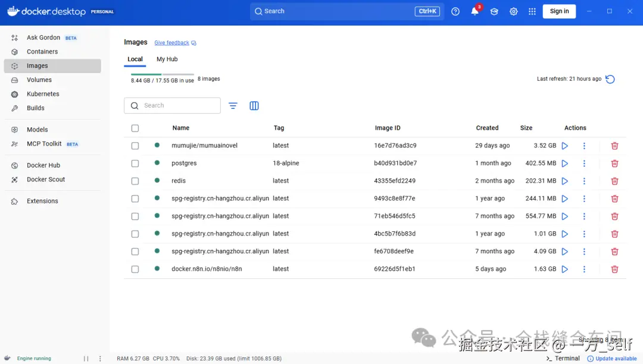Open engine options three-dot menu
The width and height of the screenshot is (643, 364).
click(x=100, y=359)
